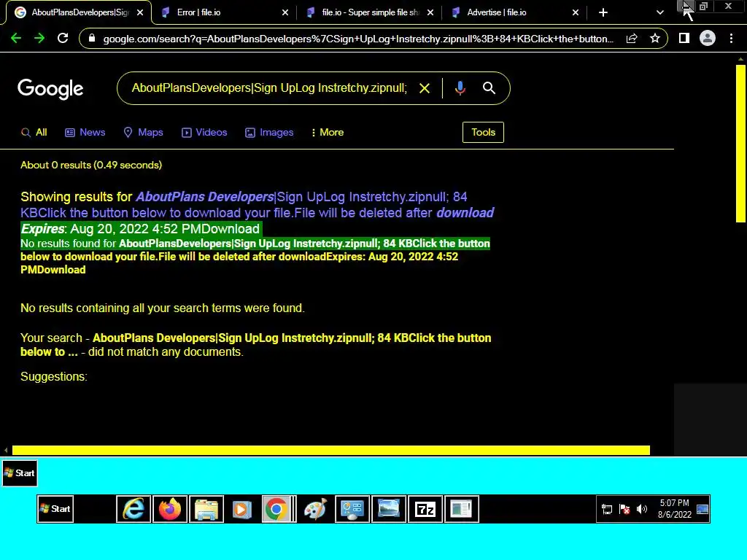This screenshot has width=747, height=560.
Task: Click the Action Center flag tray icon
Action: [x=624, y=509]
